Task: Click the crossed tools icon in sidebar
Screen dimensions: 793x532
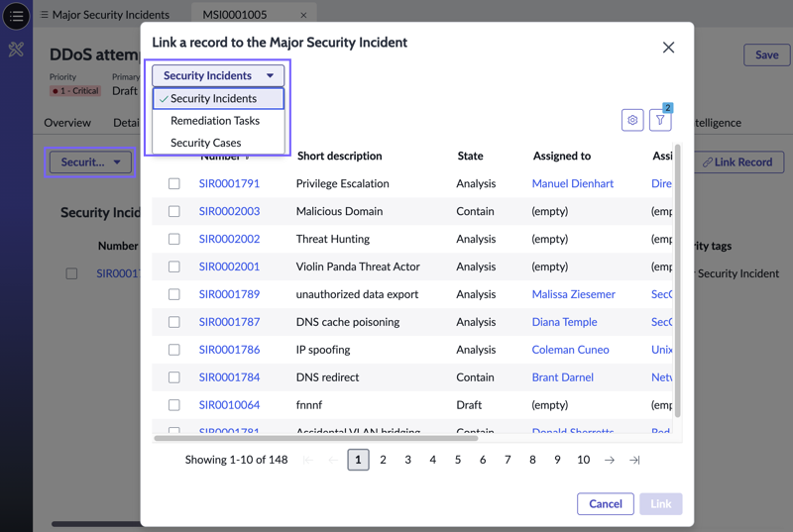Action: [16, 49]
